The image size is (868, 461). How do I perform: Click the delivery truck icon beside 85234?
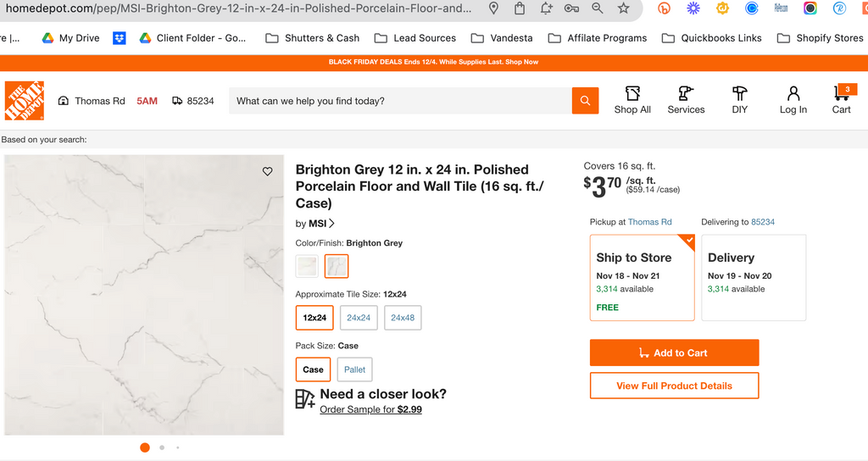tap(177, 101)
